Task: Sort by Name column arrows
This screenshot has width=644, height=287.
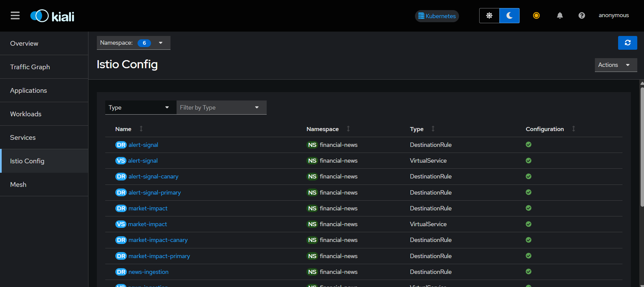Action: [141, 129]
